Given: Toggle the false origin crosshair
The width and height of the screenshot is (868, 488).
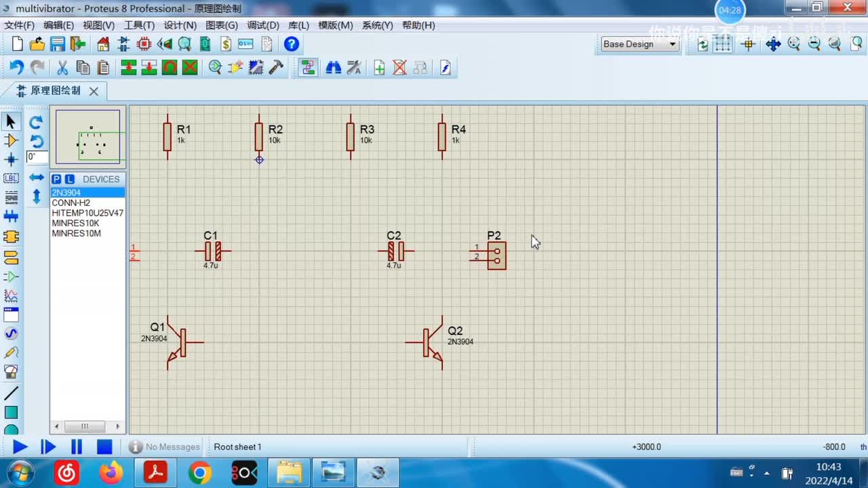Looking at the screenshot, I should point(749,44).
